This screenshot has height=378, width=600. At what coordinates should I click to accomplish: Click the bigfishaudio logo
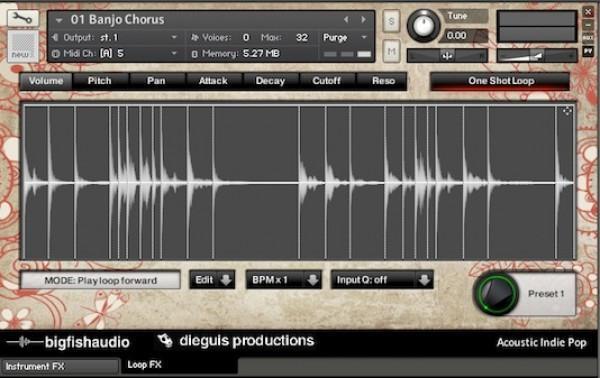68,342
